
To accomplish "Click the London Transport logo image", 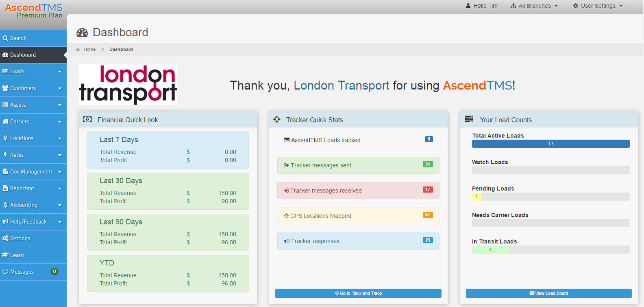I will tap(128, 85).
